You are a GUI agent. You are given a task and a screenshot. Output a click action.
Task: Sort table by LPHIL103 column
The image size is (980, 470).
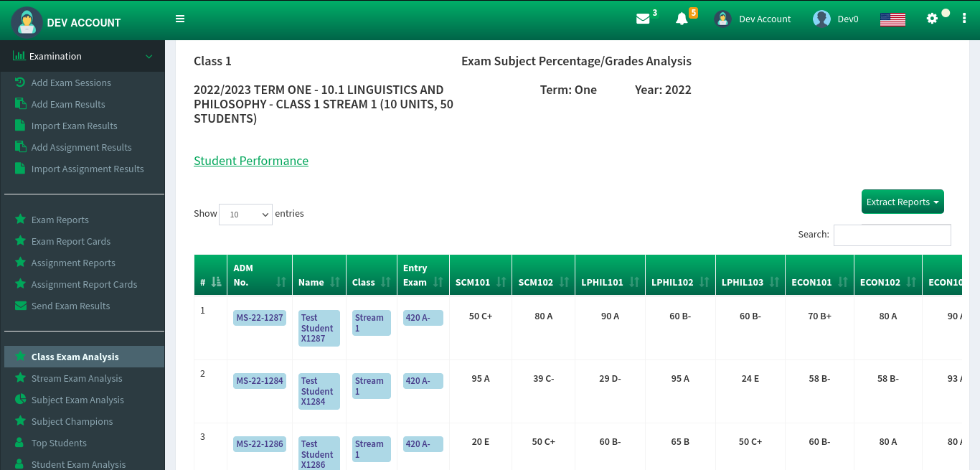750,275
